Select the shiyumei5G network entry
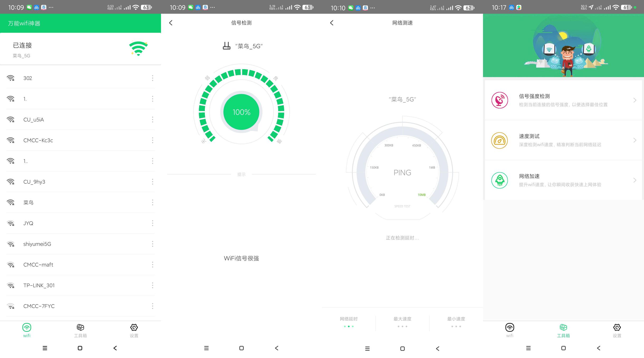Screen dimensions: 644x358 37,244
